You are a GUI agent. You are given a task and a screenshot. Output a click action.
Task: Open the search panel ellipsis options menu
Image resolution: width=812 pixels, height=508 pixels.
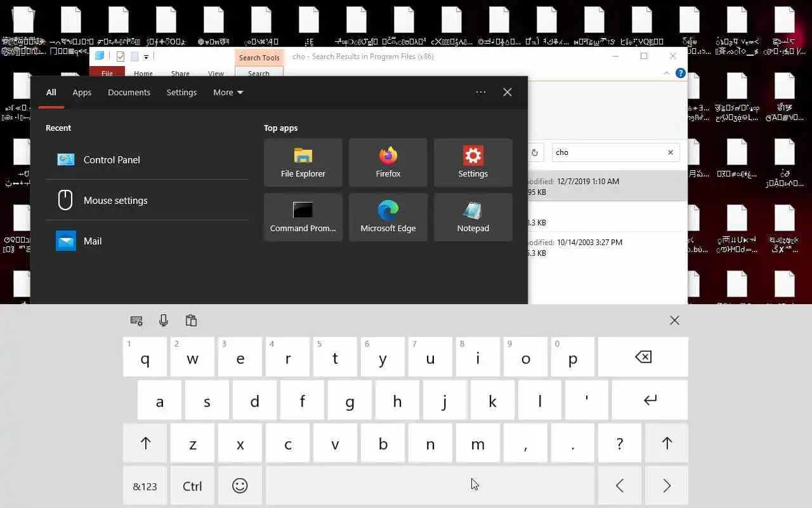[481, 92]
